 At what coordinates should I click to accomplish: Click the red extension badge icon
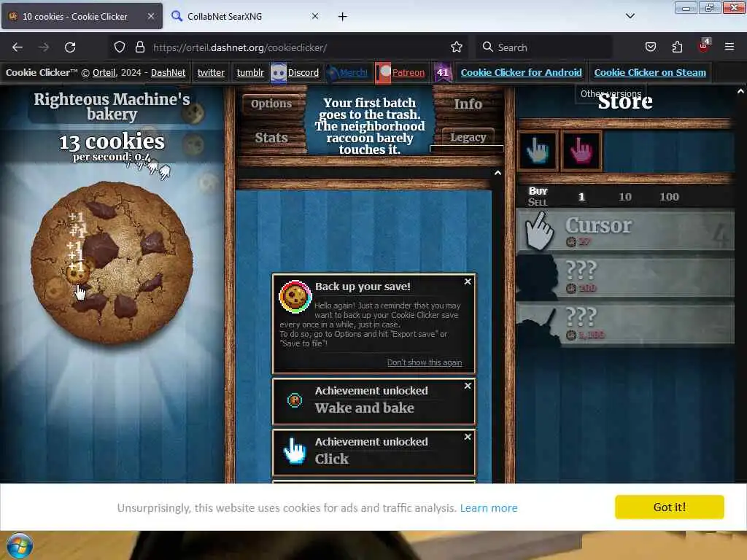[703, 46]
